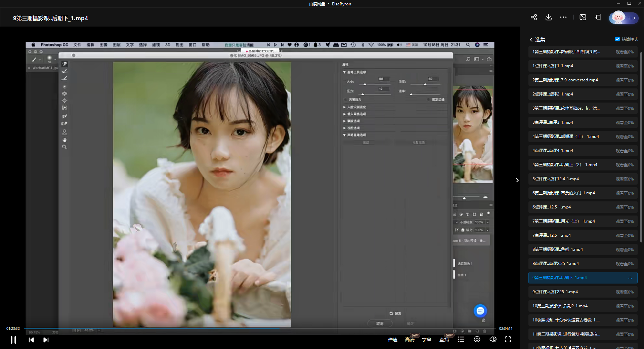Open the 填充 100% dropdown arrow
Image resolution: width=644 pixels, height=349 pixels.
(x=487, y=230)
